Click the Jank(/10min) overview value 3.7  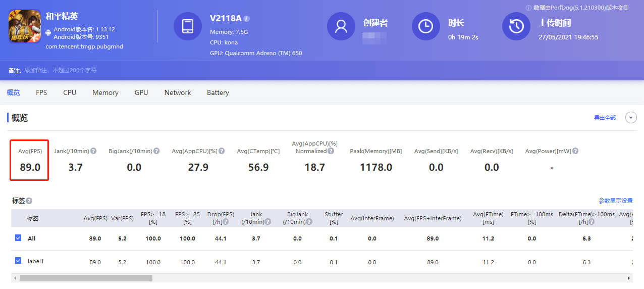[75, 167]
